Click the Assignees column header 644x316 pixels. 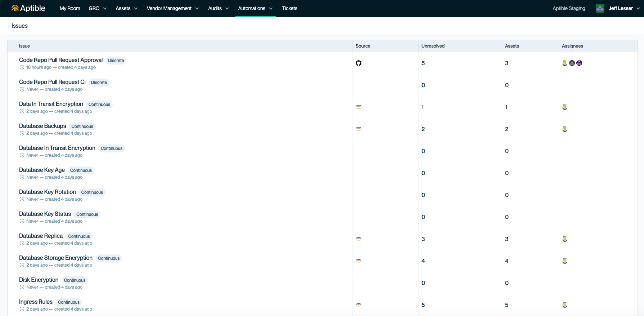572,46
